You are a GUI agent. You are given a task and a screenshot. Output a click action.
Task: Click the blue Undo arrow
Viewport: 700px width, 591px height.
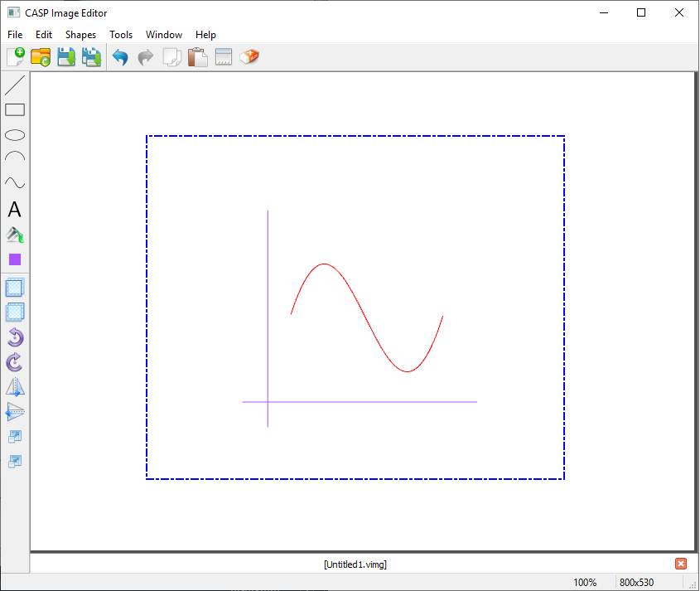coord(120,58)
